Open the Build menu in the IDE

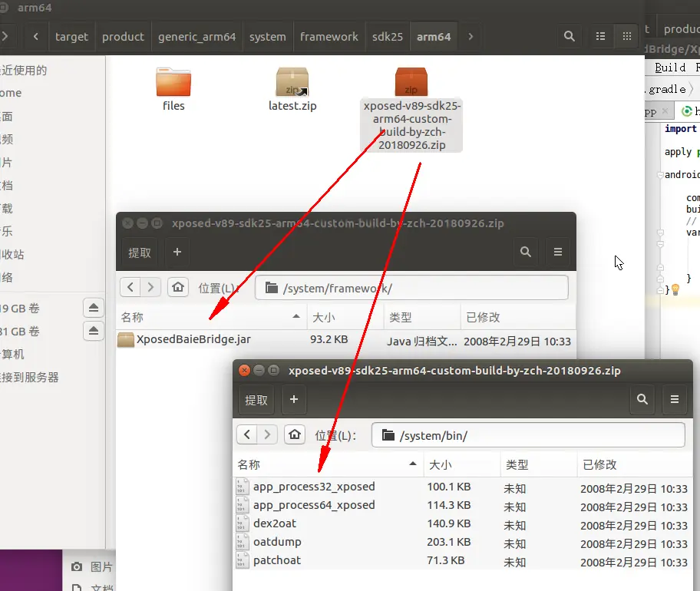[x=670, y=68]
